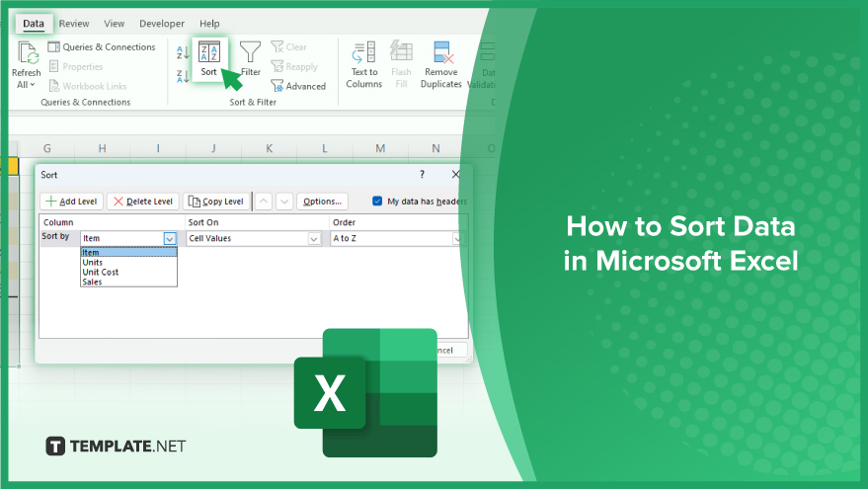
Task: Open the Sort by column dropdown
Action: coord(170,238)
